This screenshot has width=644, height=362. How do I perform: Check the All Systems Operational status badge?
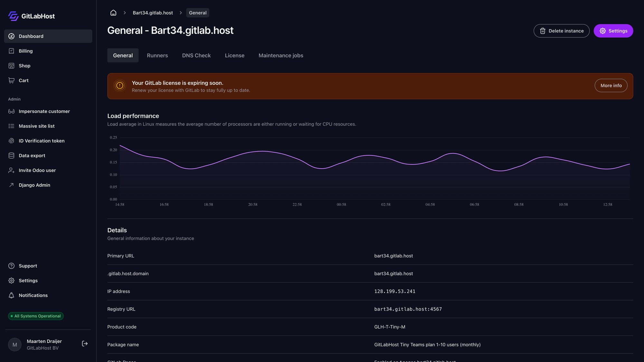click(x=35, y=316)
